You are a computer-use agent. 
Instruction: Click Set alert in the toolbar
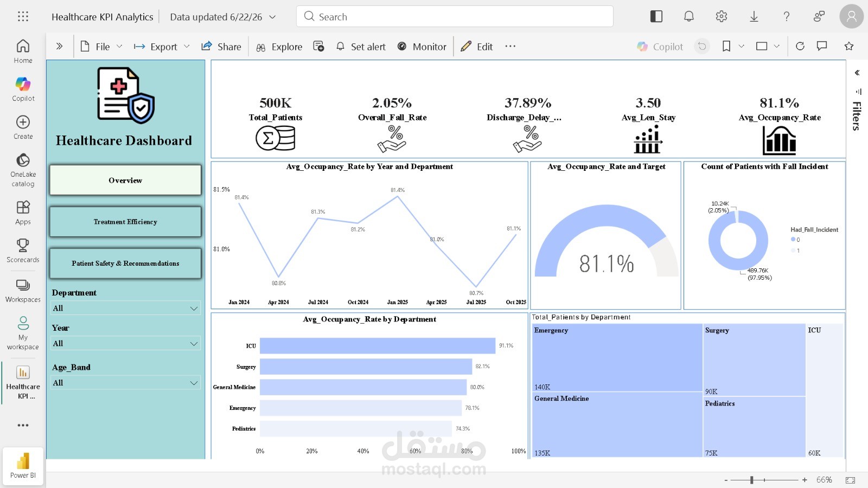click(361, 47)
